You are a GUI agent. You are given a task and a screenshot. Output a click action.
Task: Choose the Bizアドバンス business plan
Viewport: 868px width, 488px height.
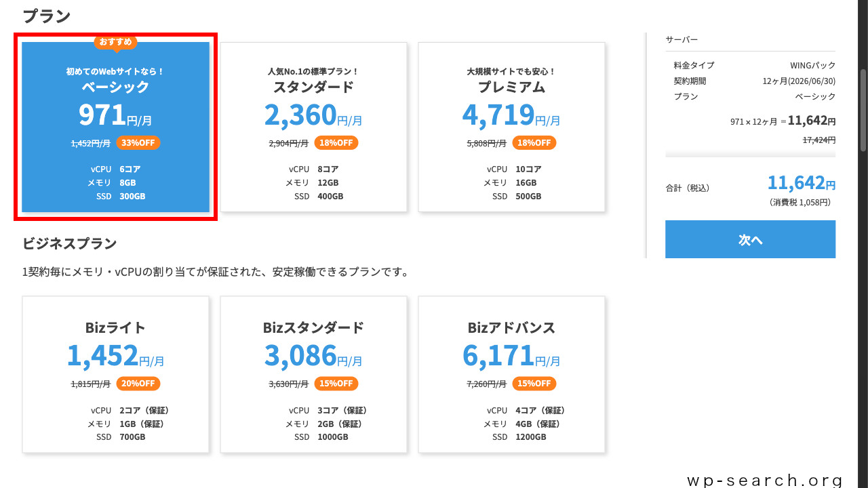(511, 374)
